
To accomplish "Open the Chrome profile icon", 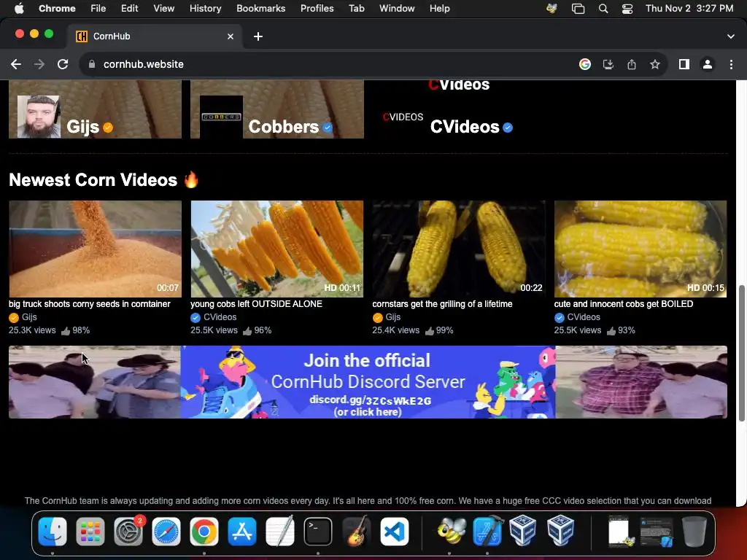I will 708,64.
